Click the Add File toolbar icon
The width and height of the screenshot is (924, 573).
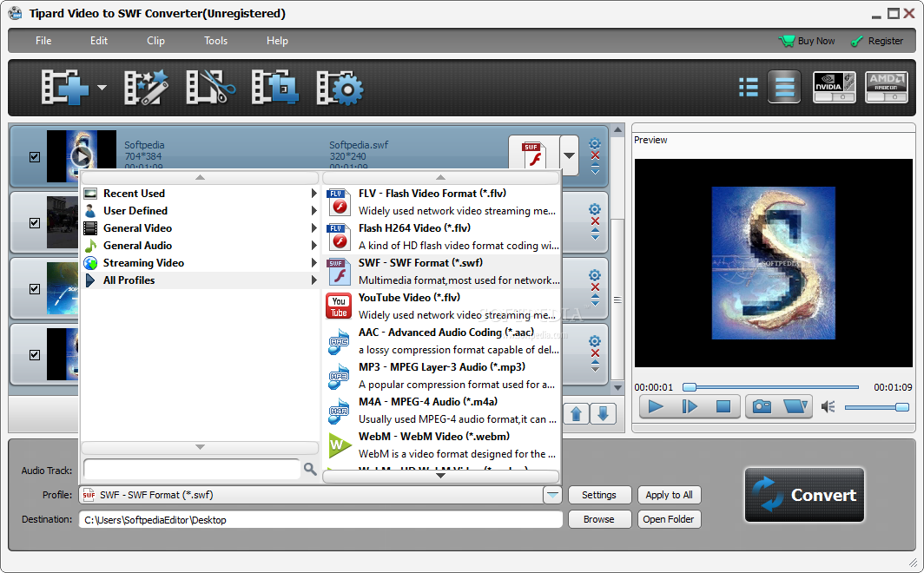click(x=64, y=87)
